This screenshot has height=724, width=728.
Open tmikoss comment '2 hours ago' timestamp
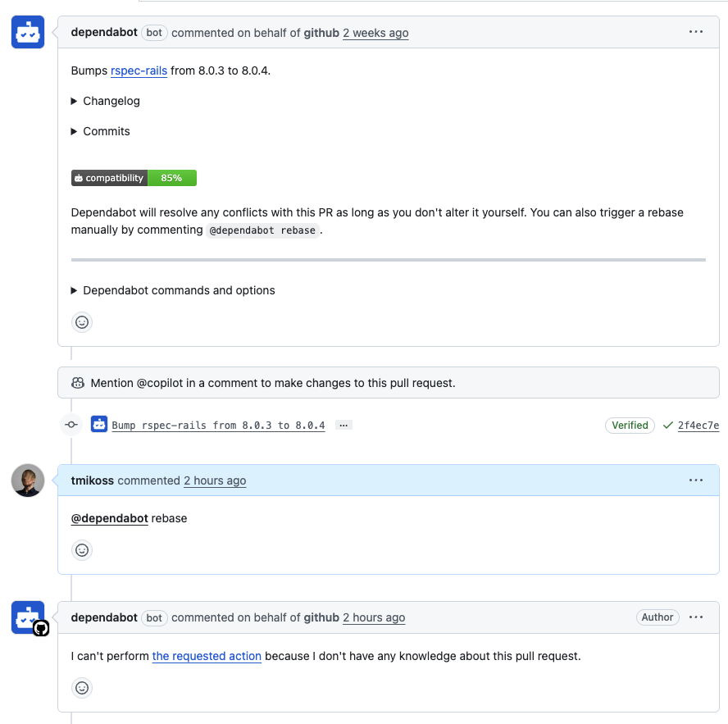click(x=215, y=481)
